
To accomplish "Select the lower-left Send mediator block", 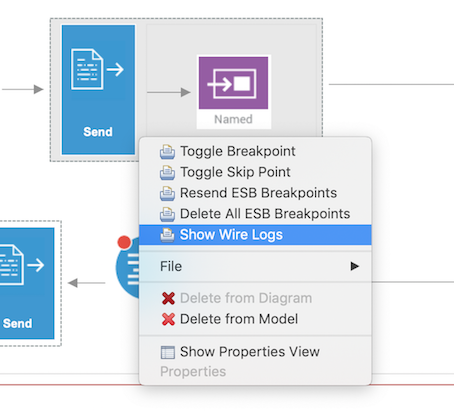I will point(27,283).
